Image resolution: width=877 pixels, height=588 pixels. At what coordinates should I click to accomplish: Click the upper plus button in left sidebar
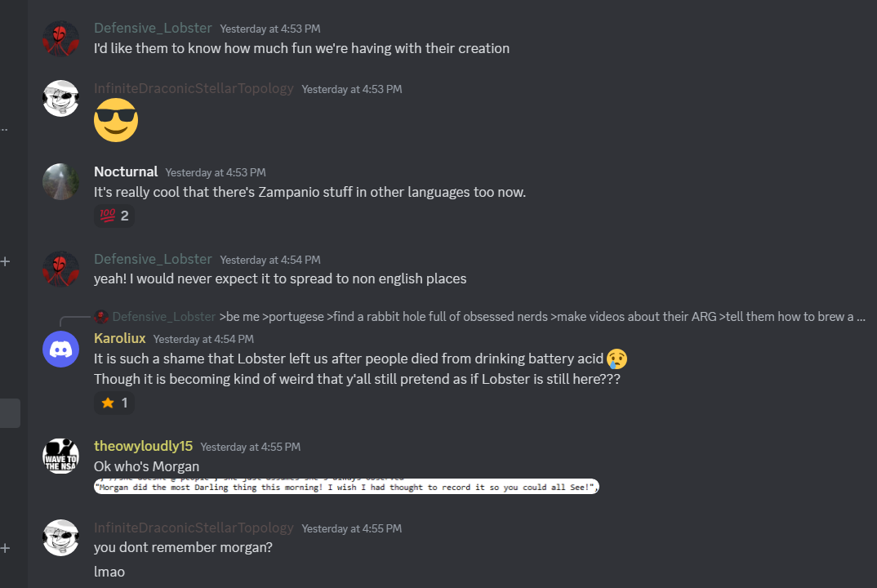[6, 261]
